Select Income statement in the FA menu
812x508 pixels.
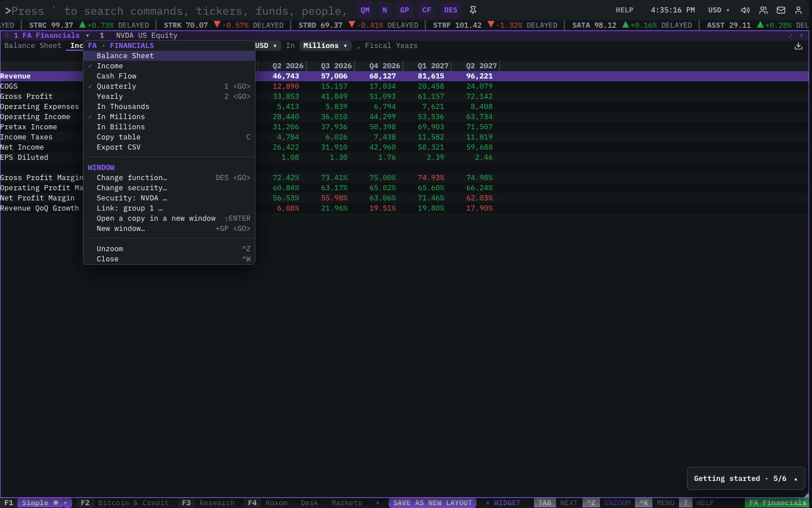click(169, 66)
